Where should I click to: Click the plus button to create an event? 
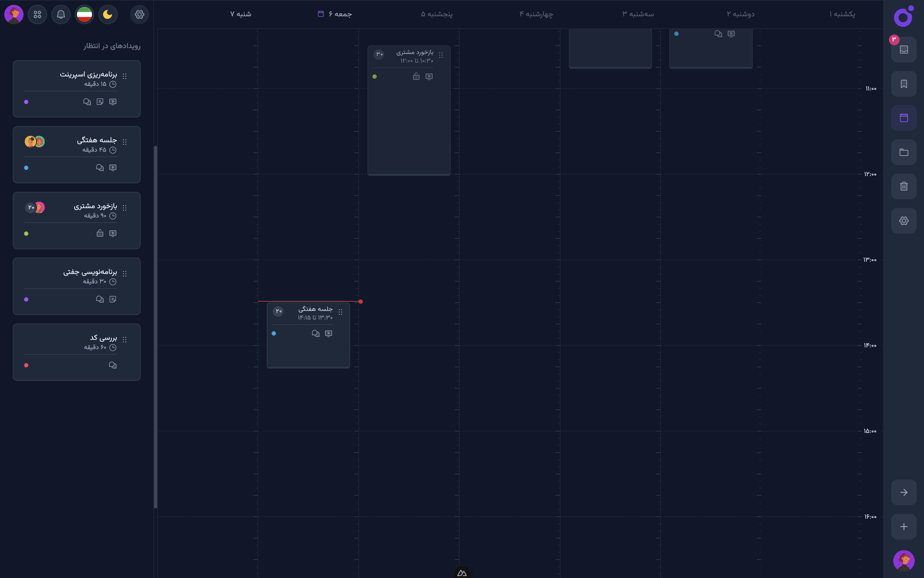[x=904, y=526]
